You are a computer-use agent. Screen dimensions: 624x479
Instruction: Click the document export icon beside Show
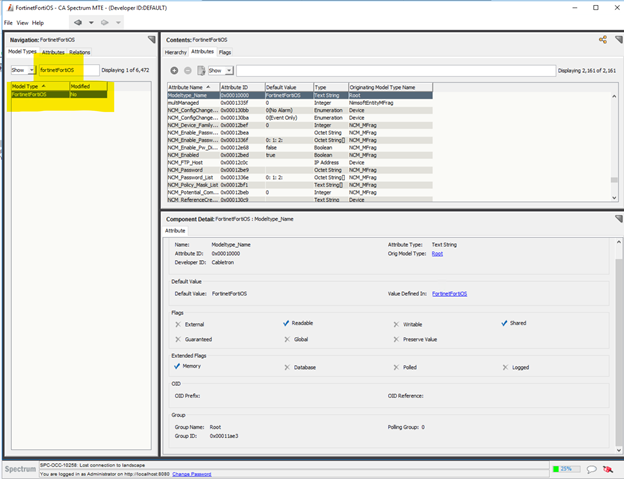[x=200, y=70]
